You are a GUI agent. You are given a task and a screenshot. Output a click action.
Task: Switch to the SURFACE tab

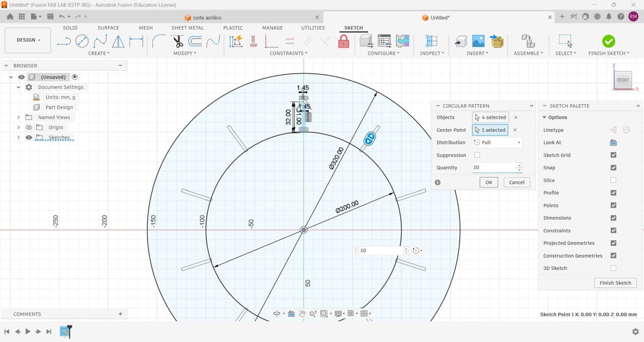[x=109, y=28]
